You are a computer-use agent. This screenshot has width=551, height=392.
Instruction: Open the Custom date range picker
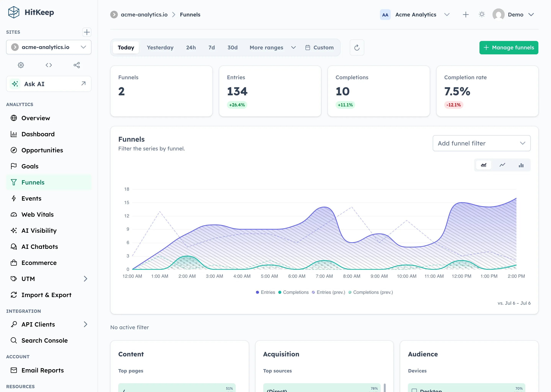point(319,47)
